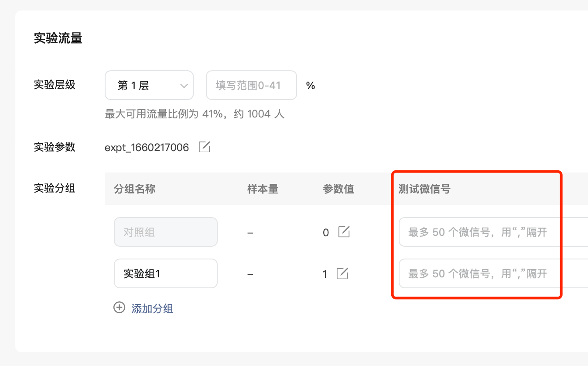Click the disabled 对照组 name field

(166, 232)
